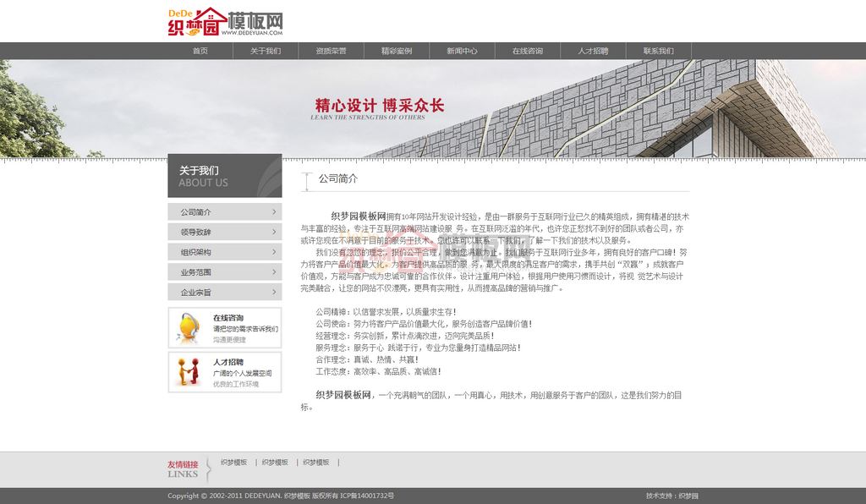Go to 首页 in navigation bar
The width and height of the screenshot is (866, 504).
point(200,51)
